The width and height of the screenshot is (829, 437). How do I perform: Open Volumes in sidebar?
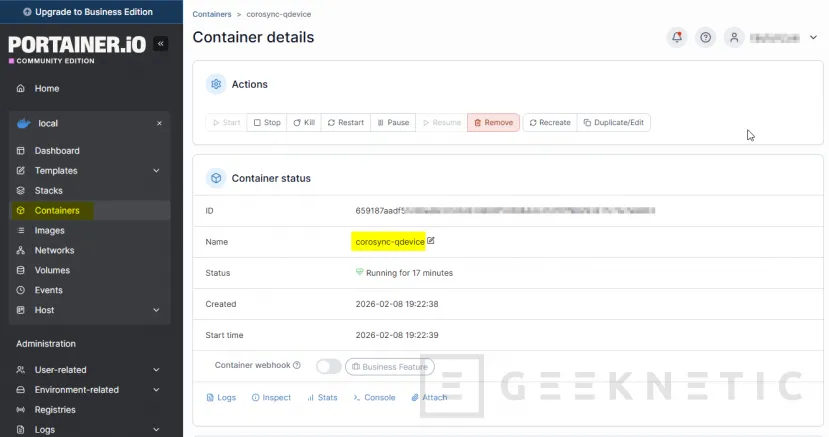(52, 270)
